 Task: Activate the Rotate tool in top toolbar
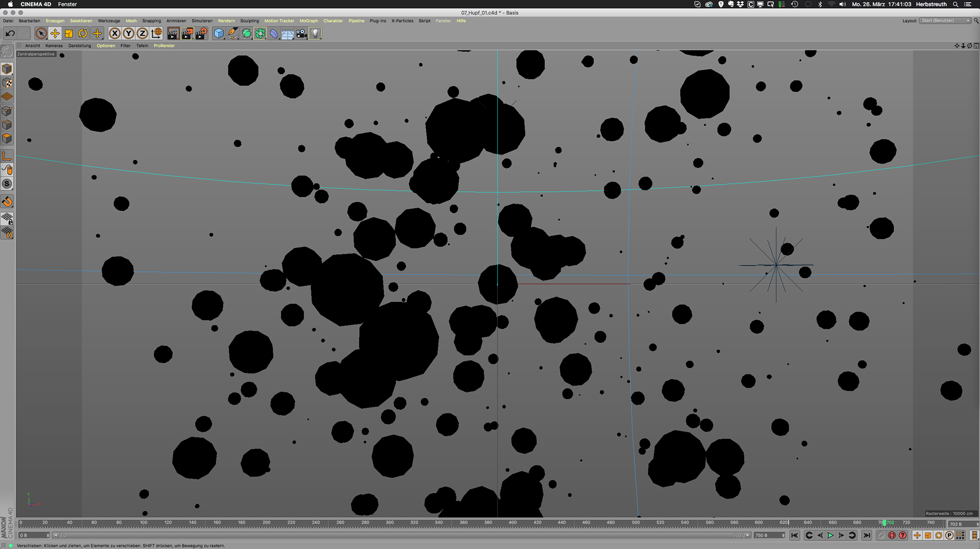pyautogui.click(x=83, y=34)
